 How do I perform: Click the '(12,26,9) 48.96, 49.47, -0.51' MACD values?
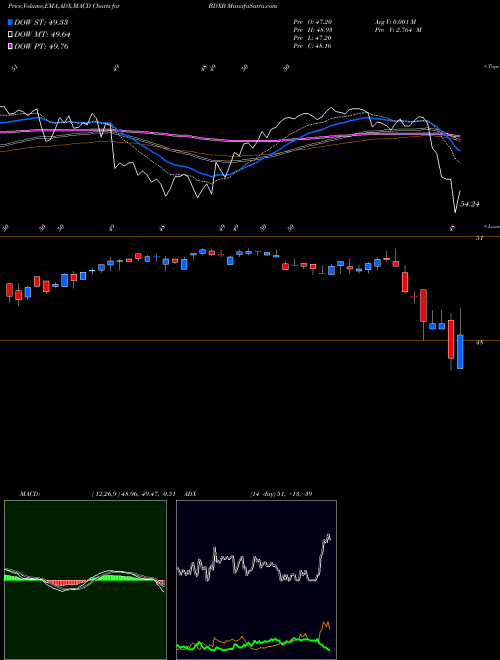pos(136,494)
